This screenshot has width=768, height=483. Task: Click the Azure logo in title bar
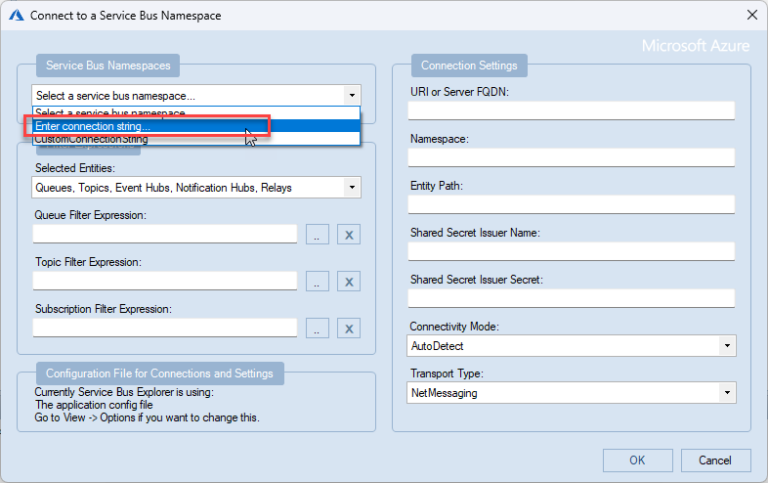tap(16, 15)
